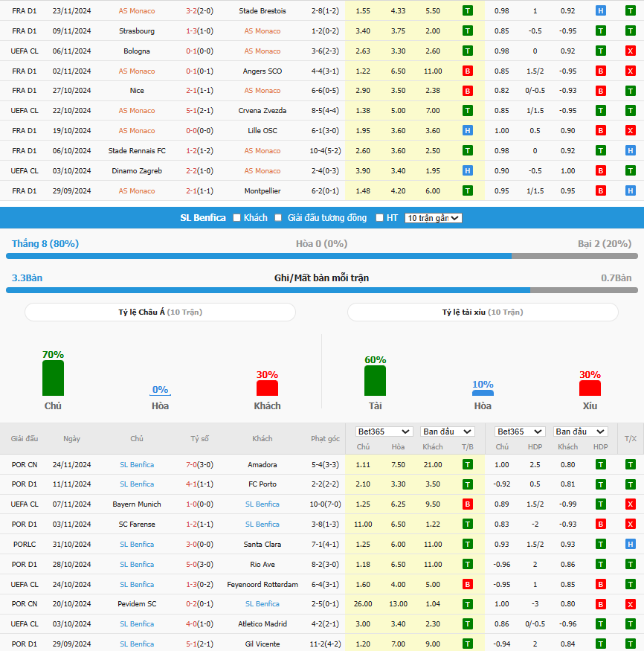
Task: Open Bayern Munich team link
Action: coord(137,504)
